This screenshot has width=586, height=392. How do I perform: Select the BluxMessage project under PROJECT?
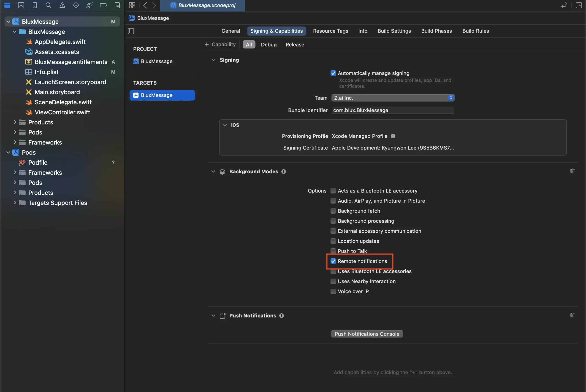click(x=157, y=61)
